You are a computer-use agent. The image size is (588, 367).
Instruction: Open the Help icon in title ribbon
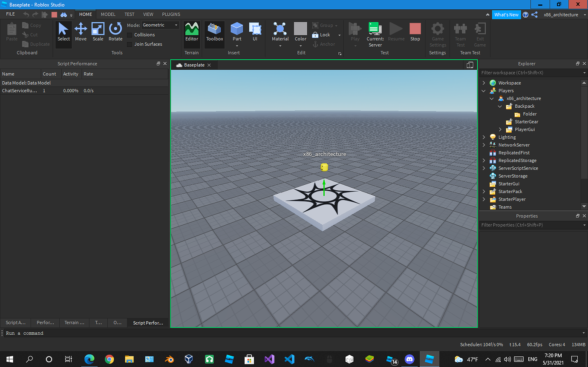525,14
